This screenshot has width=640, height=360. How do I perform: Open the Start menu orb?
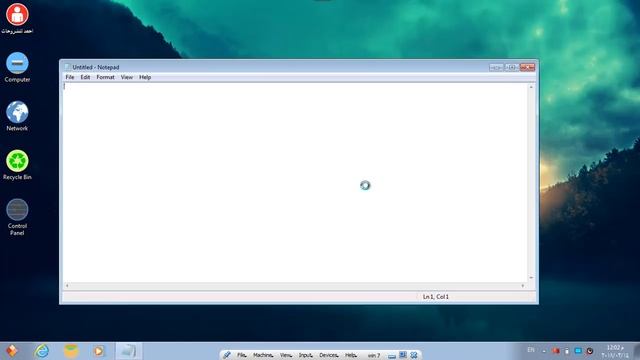click(12, 351)
